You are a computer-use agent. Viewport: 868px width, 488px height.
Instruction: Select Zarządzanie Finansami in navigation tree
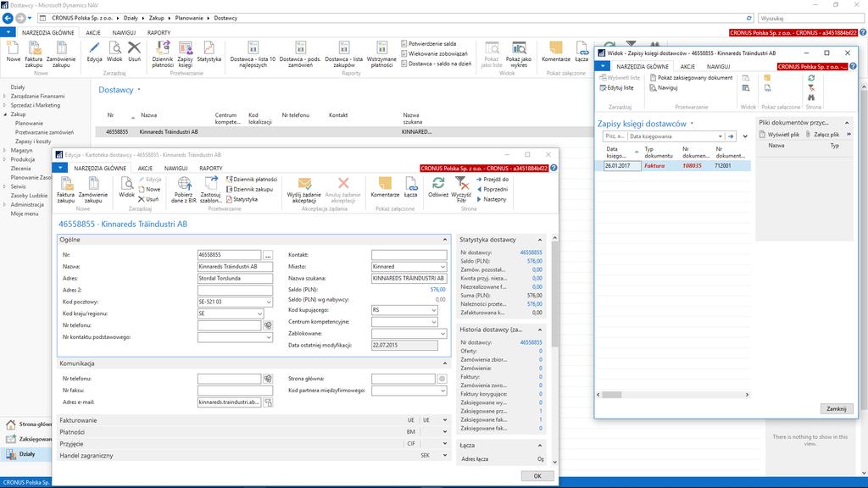click(37, 97)
